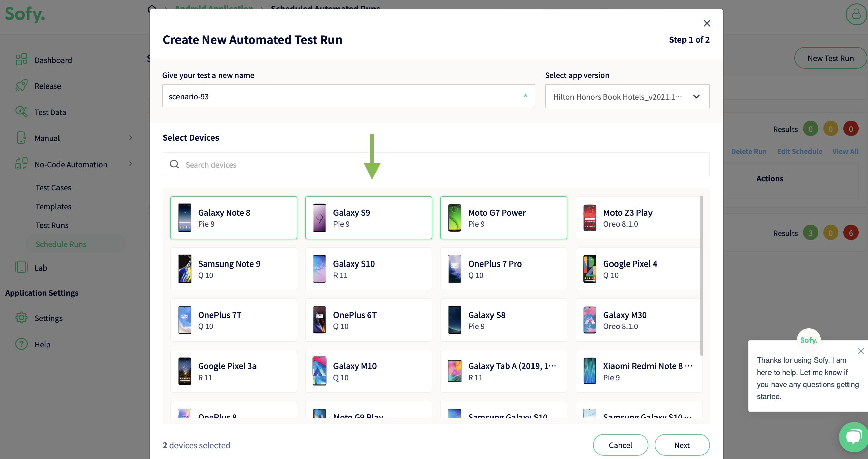Select the OnePlus 7T device card
This screenshot has width=868, height=459.
pyautogui.click(x=234, y=320)
